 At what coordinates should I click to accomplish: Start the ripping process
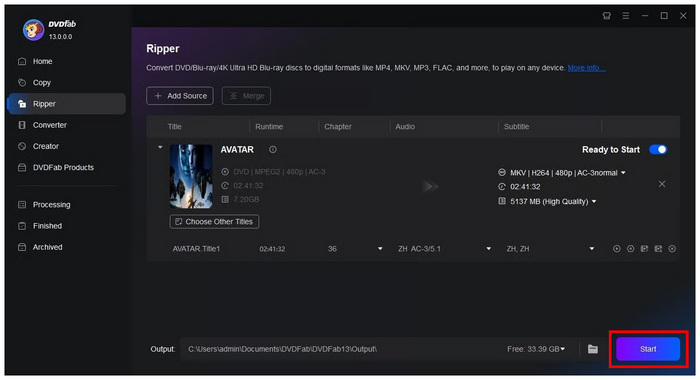648,349
